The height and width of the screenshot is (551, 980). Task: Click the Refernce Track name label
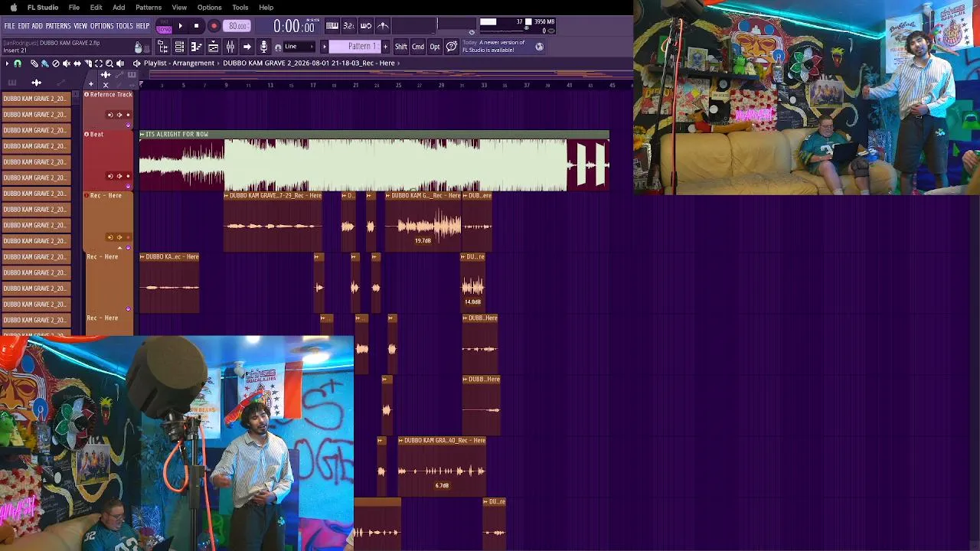pyautogui.click(x=111, y=95)
